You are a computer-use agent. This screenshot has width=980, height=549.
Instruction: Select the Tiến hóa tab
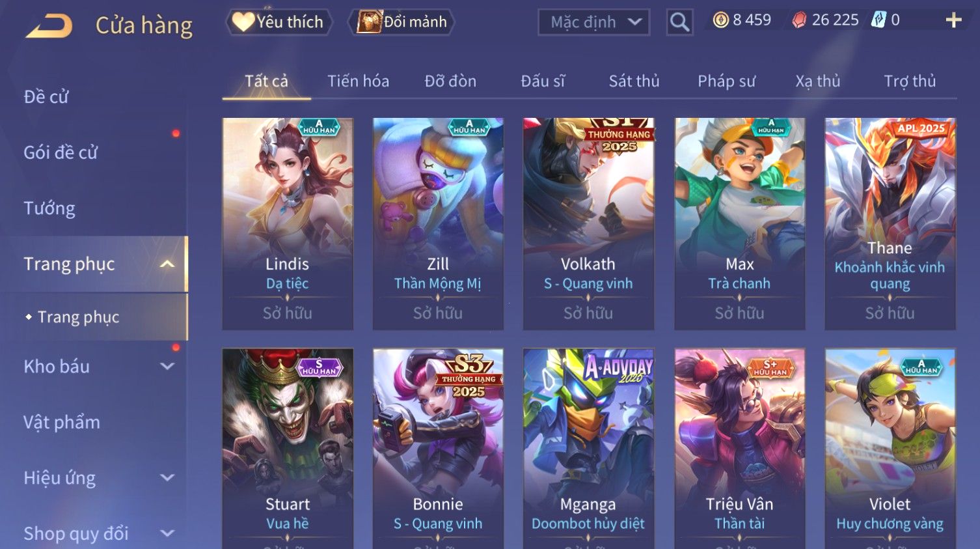coord(358,81)
